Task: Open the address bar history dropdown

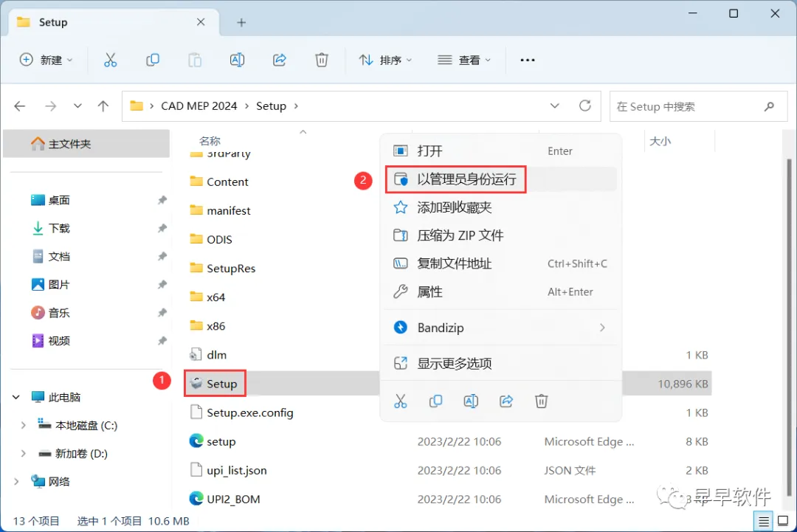Action: pos(554,106)
